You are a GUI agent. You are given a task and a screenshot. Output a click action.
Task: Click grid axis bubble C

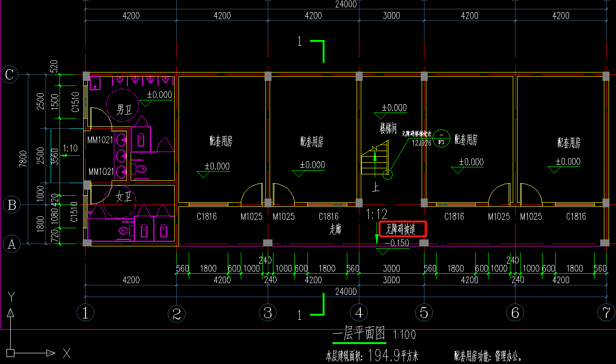(x=10, y=74)
